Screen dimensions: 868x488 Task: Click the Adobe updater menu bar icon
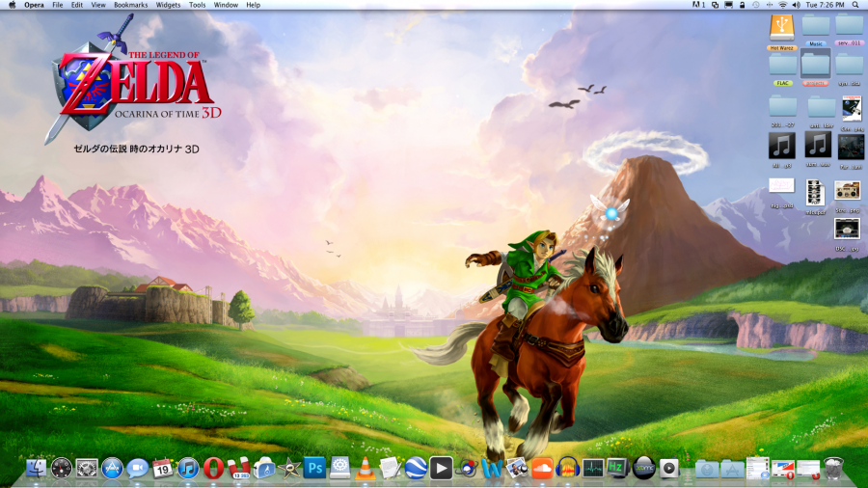pyautogui.click(x=699, y=5)
